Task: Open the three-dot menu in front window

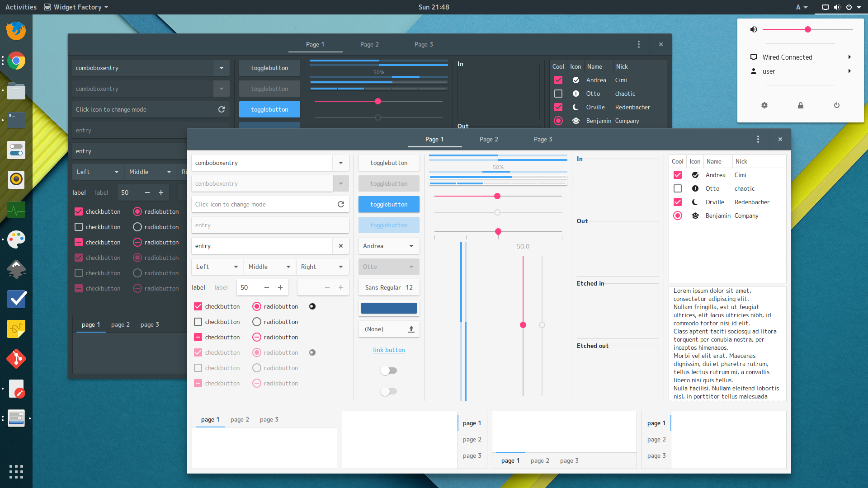Action: (x=758, y=139)
